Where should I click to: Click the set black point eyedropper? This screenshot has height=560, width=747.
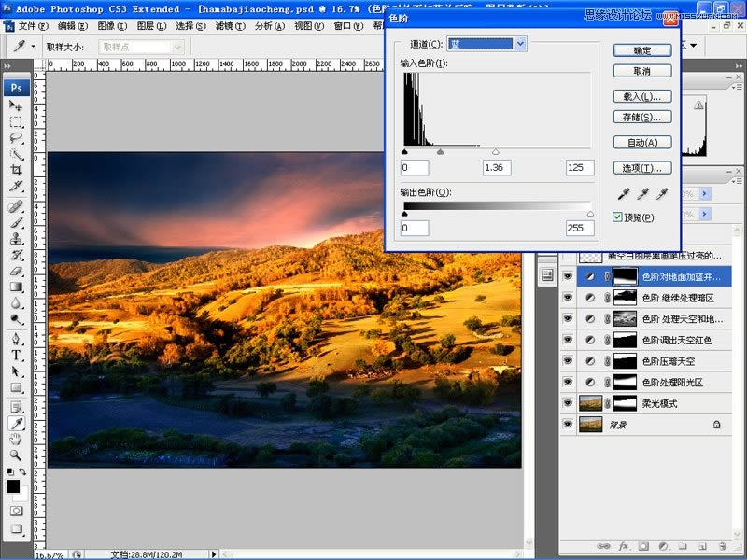pos(623,194)
